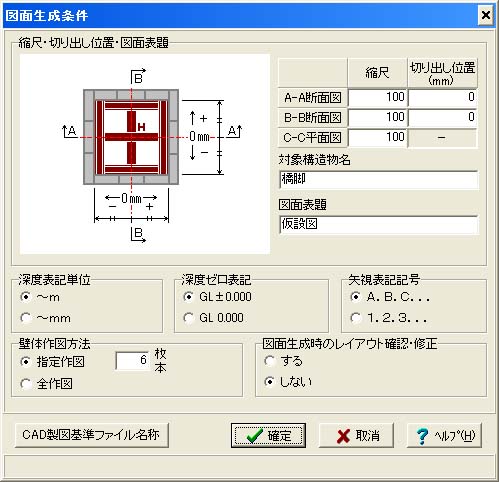The width and height of the screenshot is (499, 482).
Task: Click the C-C平面図 scale field
Action: 377,137
